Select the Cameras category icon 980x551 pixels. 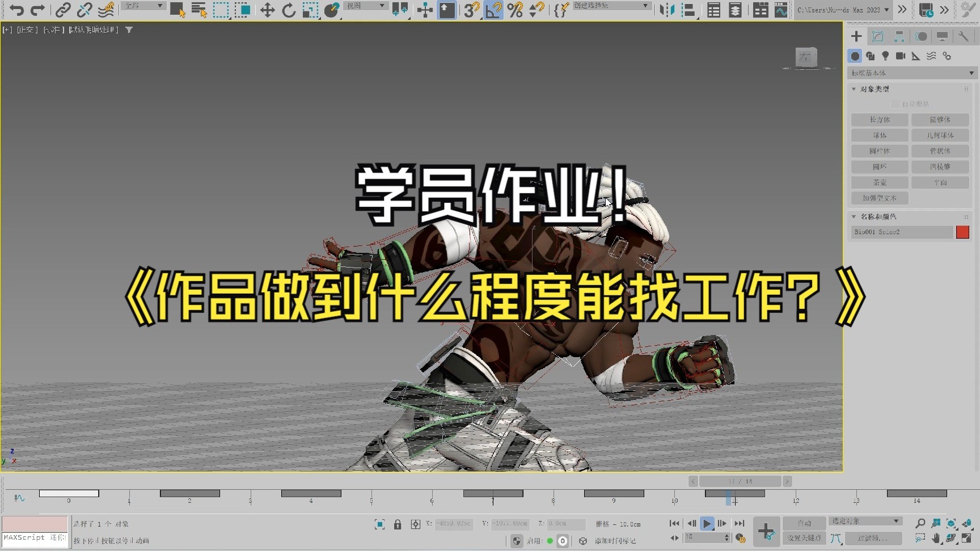point(901,56)
